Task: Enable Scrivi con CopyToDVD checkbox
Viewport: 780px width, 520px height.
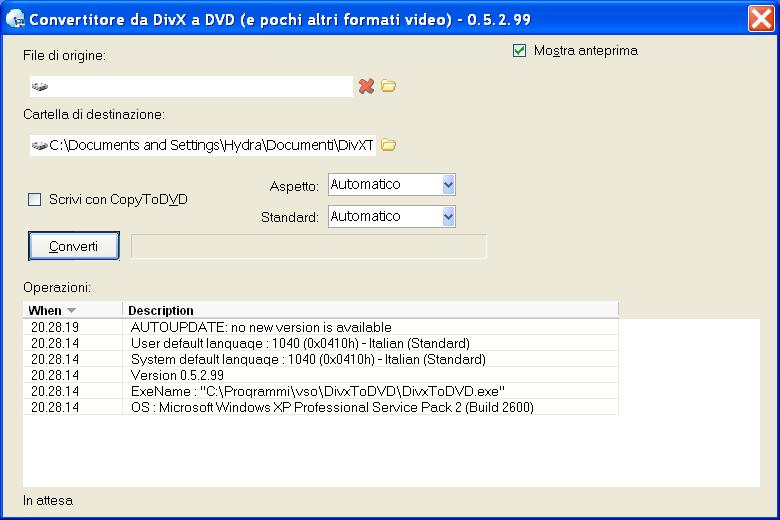Action: click(35, 200)
